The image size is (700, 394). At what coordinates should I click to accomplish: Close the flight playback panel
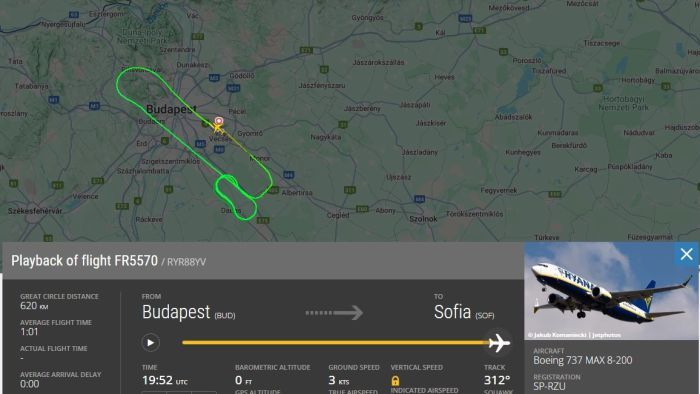tap(687, 254)
